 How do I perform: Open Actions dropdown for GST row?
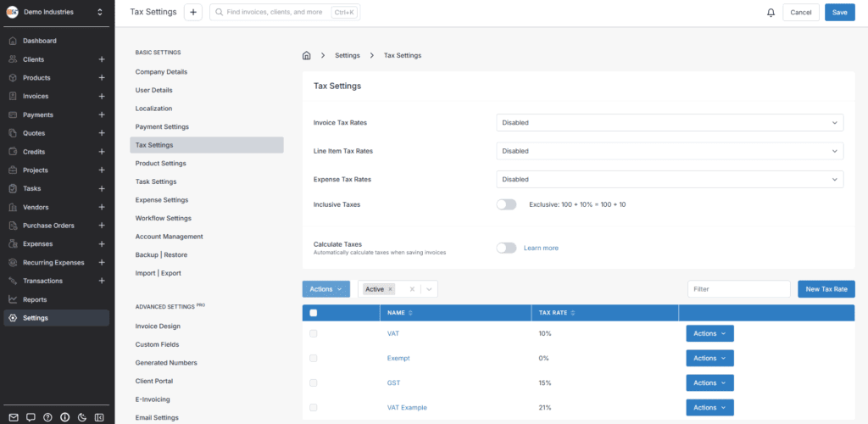click(x=709, y=382)
